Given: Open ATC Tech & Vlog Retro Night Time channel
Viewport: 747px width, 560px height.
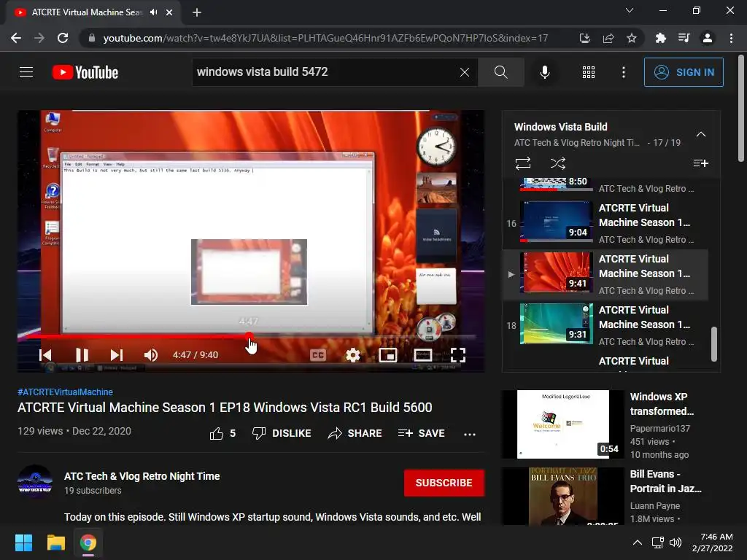Looking at the screenshot, I should (142, 476).
